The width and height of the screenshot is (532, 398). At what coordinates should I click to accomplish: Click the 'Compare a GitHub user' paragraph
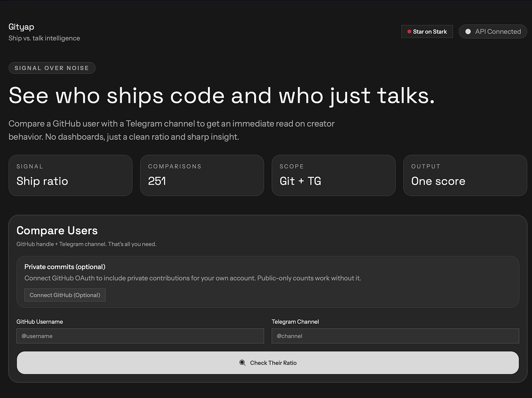point(171,130)
